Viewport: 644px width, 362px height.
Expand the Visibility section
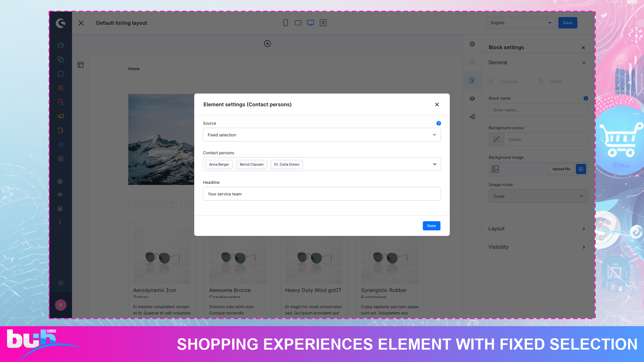[538, 247]
